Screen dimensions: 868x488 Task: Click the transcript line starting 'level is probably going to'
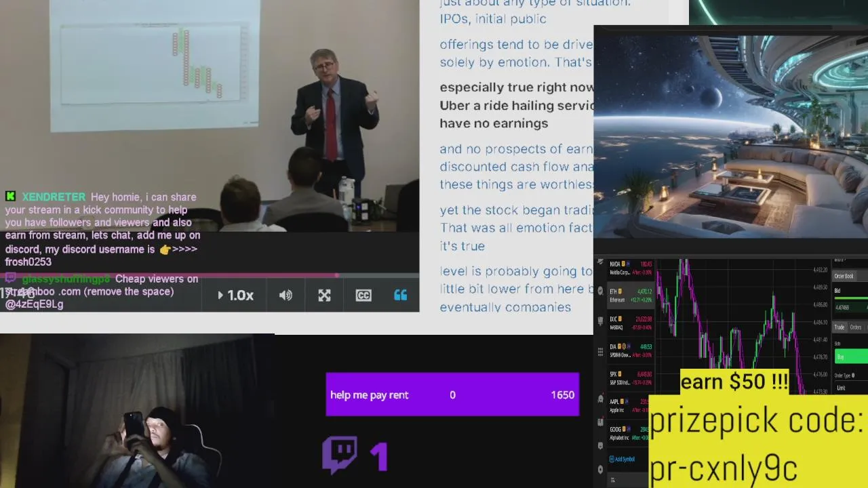pos(516,272)
